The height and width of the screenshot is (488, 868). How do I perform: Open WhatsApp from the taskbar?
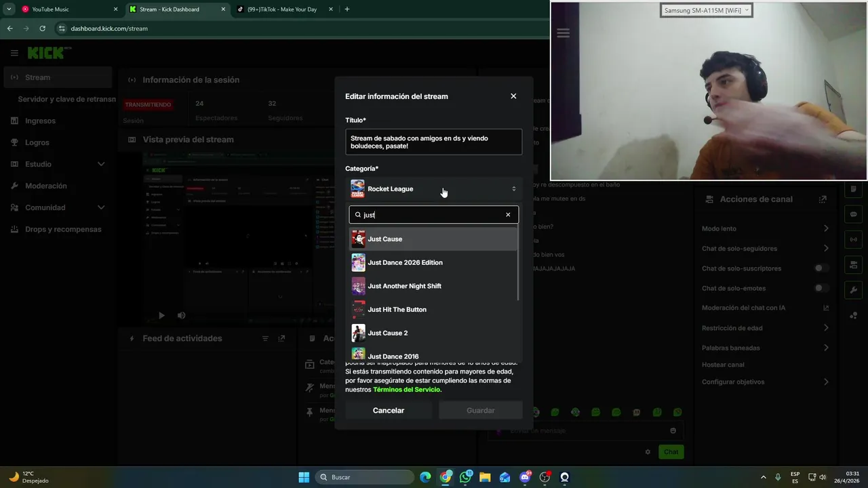point(465,477)
